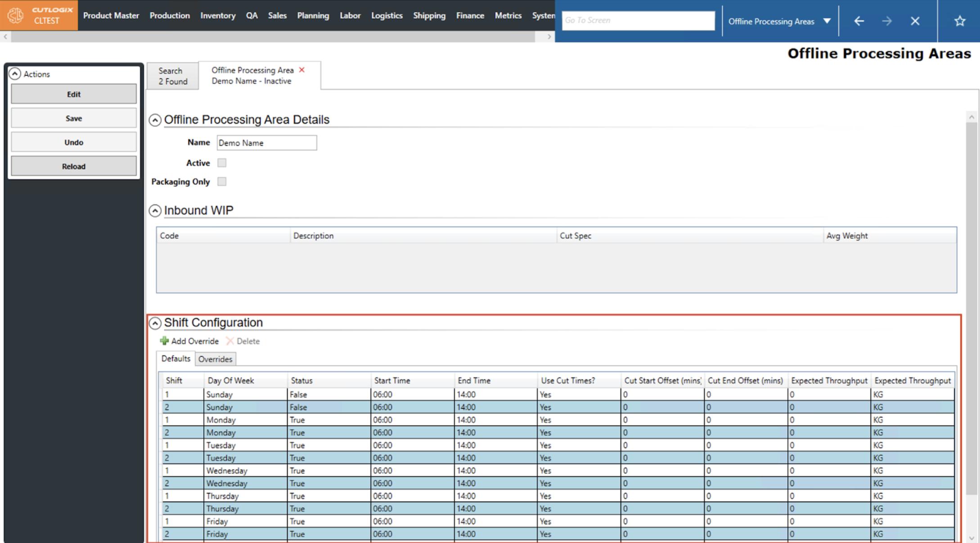Enable the Packaging Only checkbox

point(222,181)
